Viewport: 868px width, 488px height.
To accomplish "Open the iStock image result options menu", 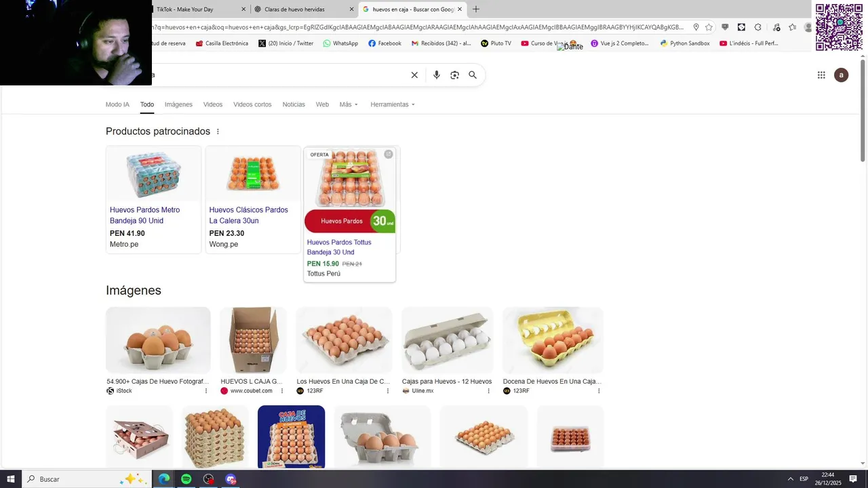I will [x=206, y=391].
